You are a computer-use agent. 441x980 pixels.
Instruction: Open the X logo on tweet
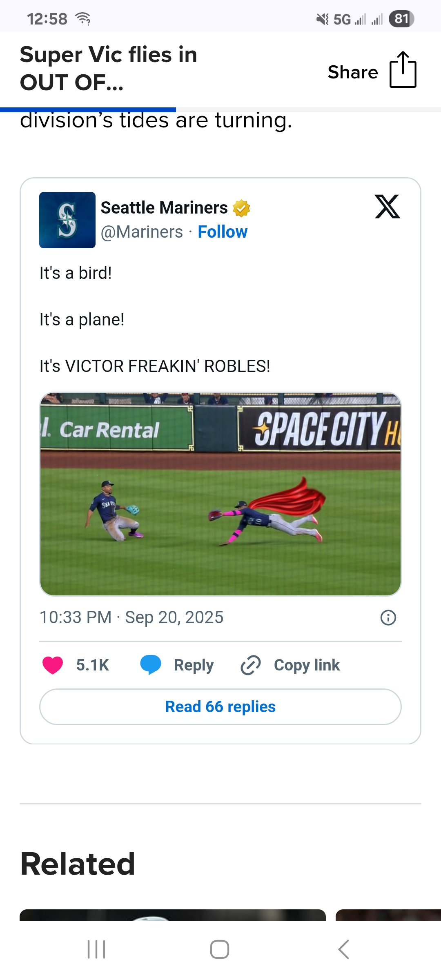tap(387, 207)
